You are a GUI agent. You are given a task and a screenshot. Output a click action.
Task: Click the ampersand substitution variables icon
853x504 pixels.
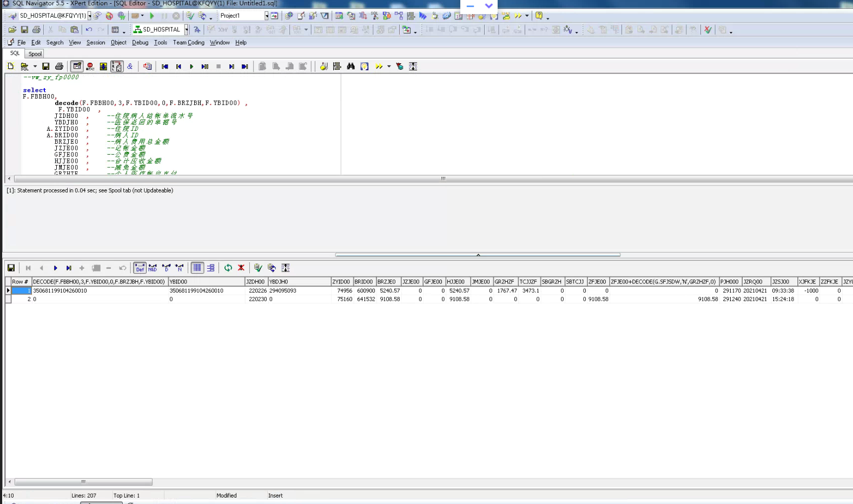pos(130,67)
